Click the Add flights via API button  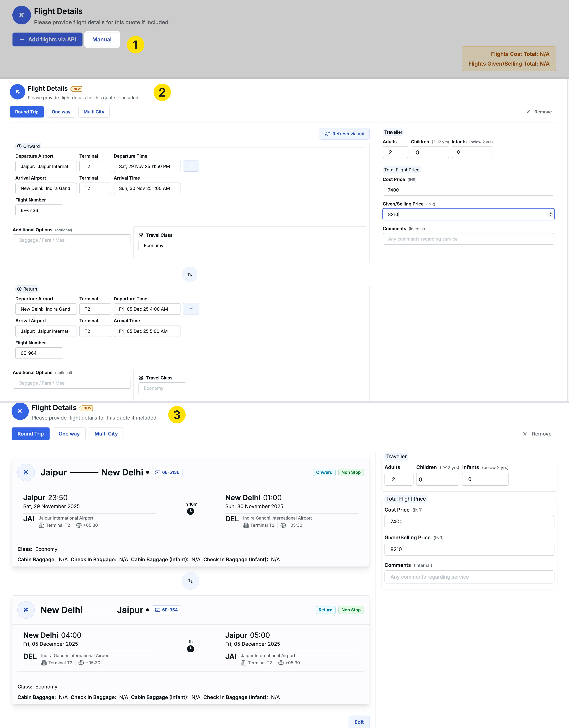(47, 39)
